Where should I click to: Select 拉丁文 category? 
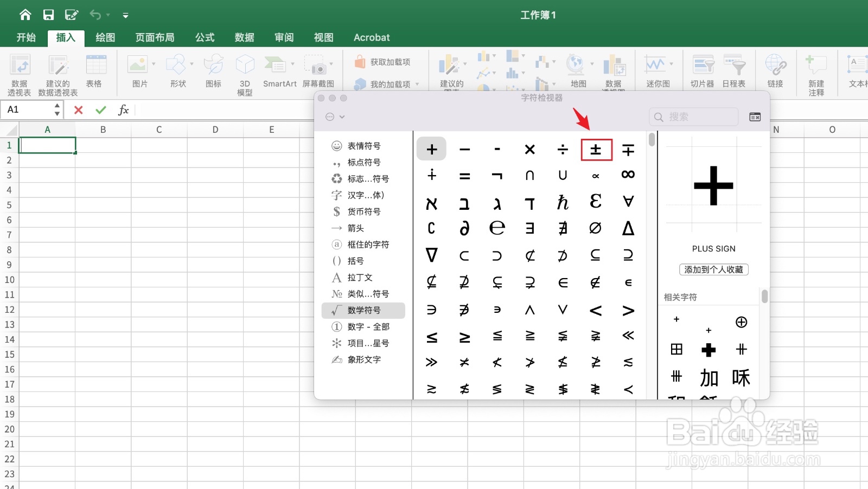pos(363,278)
